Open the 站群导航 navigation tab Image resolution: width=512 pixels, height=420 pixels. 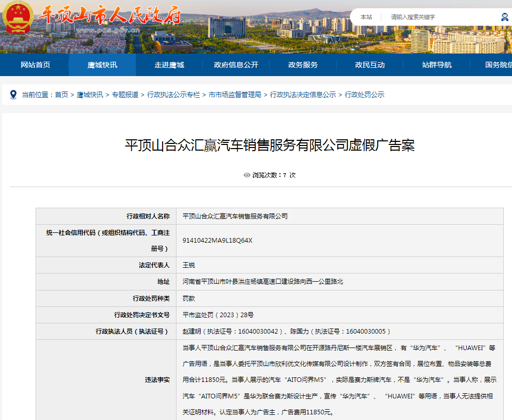437,65
